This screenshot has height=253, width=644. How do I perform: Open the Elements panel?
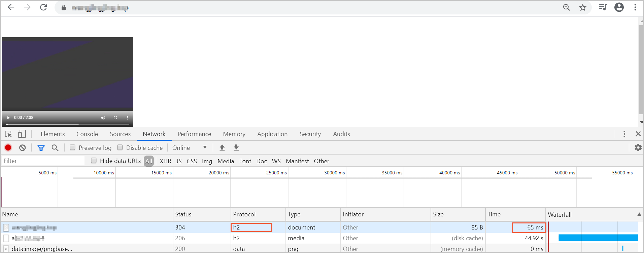click(53, 134)
